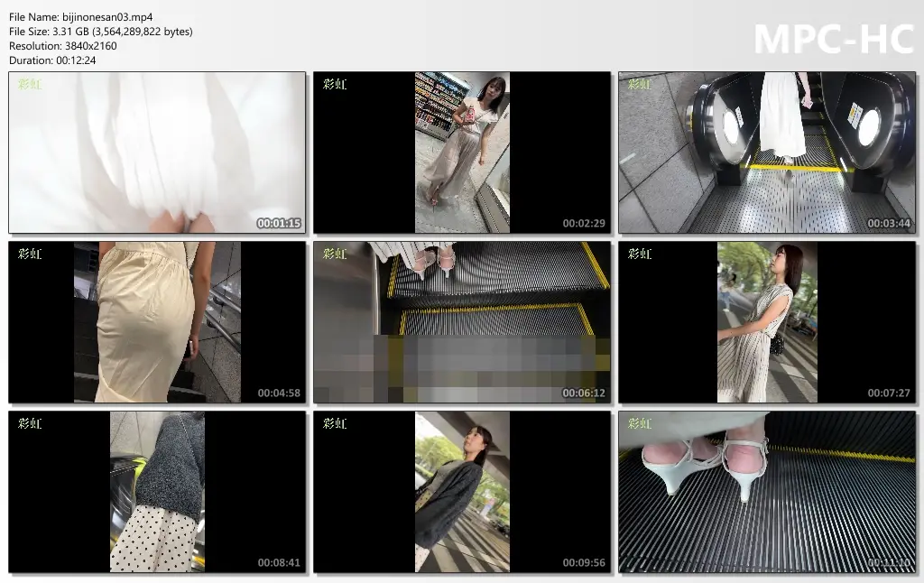Click the watermark on the 00:03:44 thumbnail
The width and height of the screenshot is (924, 583).
coord(640,84)
